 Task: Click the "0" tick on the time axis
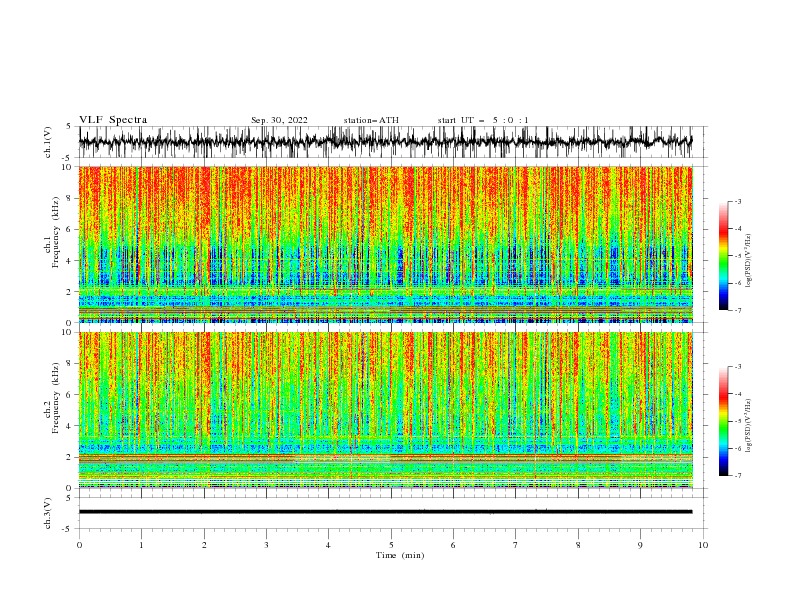[x=79, y=545]
